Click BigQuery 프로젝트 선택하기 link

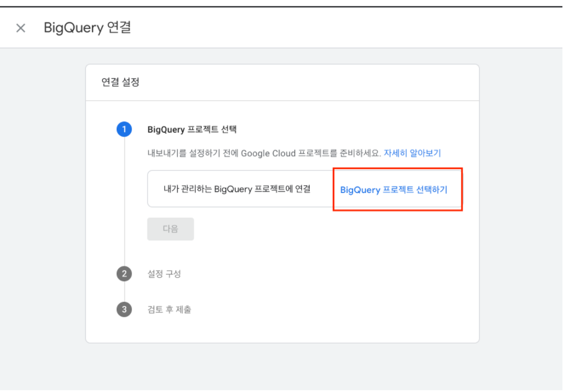394,189
